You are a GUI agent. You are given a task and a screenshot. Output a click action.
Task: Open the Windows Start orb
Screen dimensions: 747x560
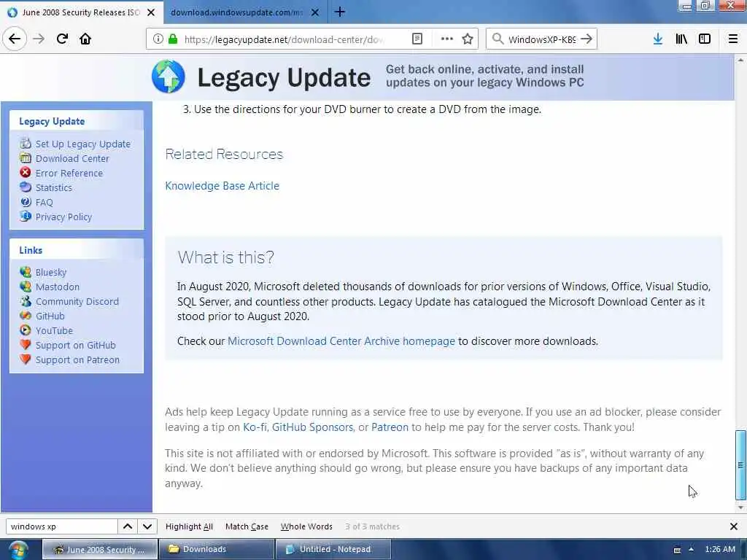pos(18,550)
